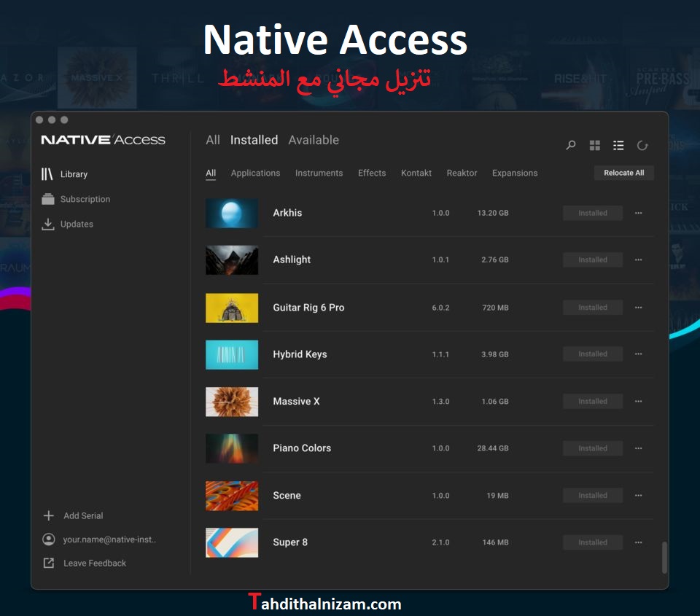Click the Relocate All button
Image resolution: width=700 pixels, height=616 pixels.
(623, 173)
